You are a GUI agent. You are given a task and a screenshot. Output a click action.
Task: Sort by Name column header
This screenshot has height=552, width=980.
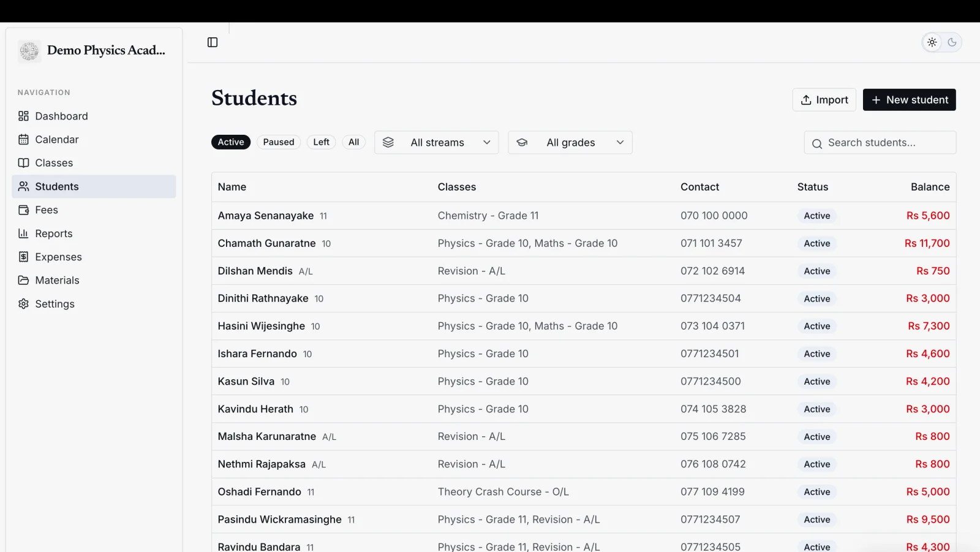coord(232,187)
